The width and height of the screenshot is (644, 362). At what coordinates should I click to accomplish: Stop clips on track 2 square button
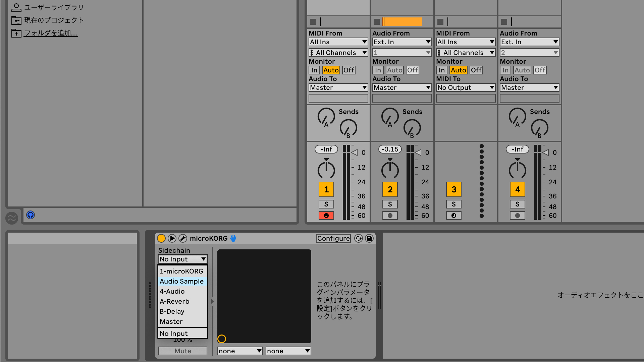point(377,22)
